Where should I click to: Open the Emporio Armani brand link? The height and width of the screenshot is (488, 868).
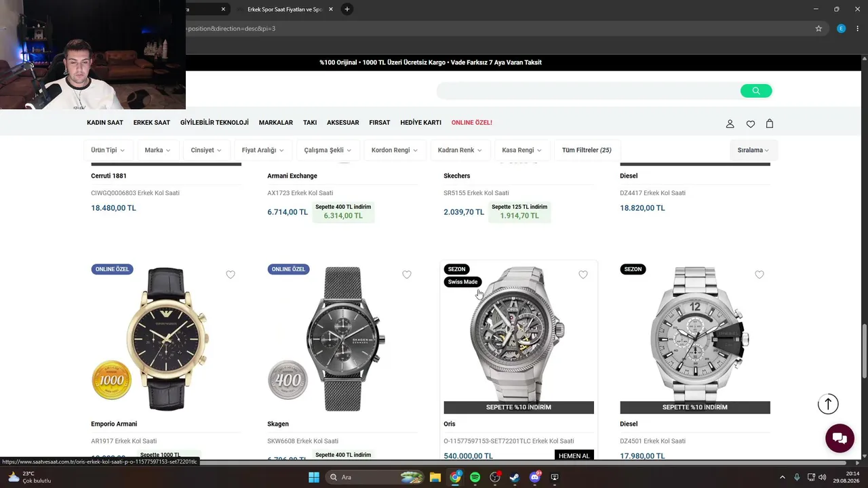pyautogui.click(x=114, y=424)
